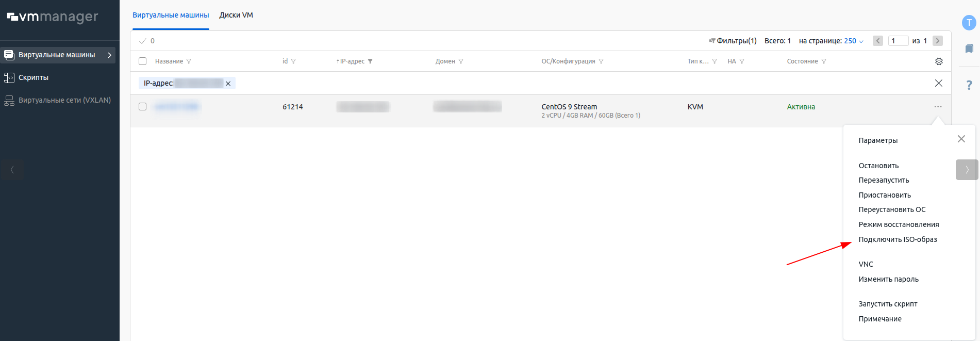Open the bookmarks icon in right sidebar
980x341 pixels.
[x=969, y=48]
